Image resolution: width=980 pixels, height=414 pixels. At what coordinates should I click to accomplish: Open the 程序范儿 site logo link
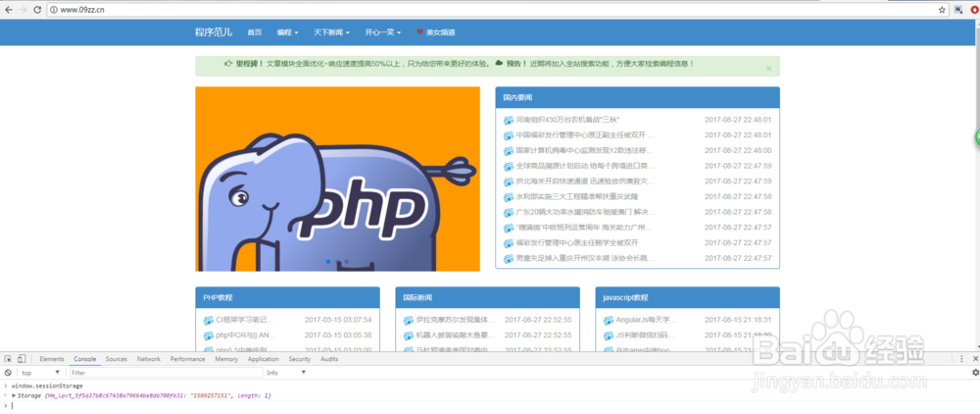pos(213,32)
